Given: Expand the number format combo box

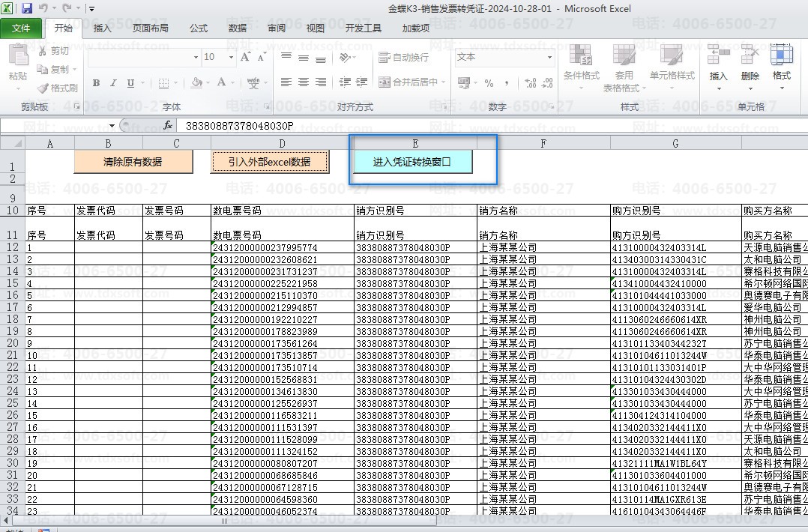Looking at the screenshot, I should click(x=550, y=57).
